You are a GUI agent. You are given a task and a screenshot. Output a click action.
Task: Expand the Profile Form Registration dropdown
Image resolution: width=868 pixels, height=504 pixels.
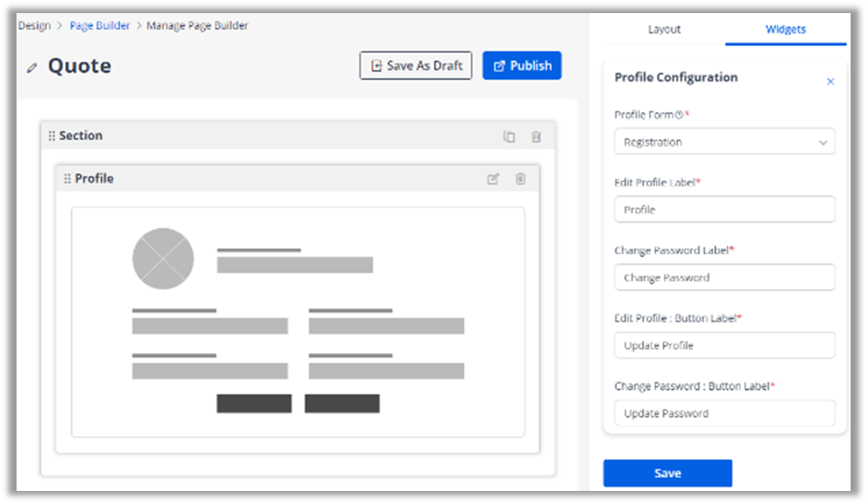coord(724,142)
